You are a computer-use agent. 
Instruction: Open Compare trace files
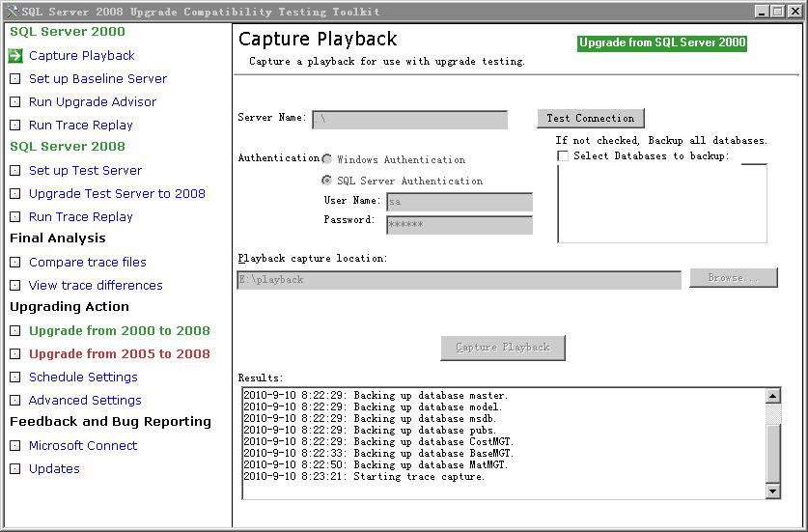(x=88, y=263)
